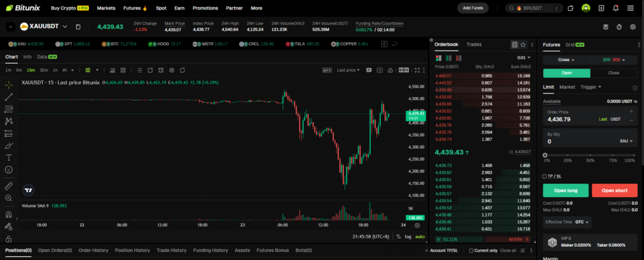Viewport: 644px width, 260px height.
Task: Open the Earn menu
Action: pyautogui.click(x=179, y=8)
